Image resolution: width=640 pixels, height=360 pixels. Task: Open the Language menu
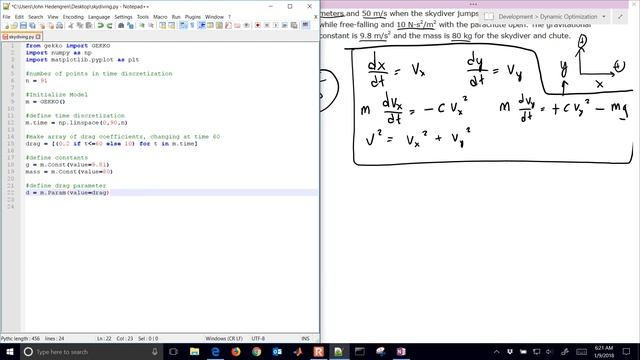(x=99, y=17)
